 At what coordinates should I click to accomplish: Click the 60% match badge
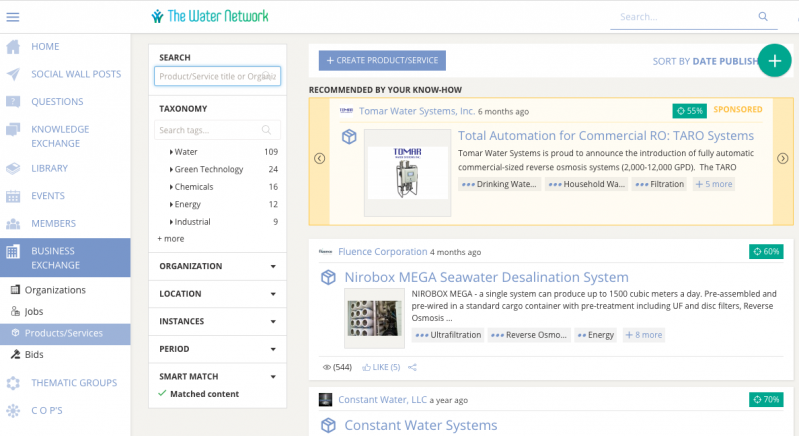pos(766,252)
